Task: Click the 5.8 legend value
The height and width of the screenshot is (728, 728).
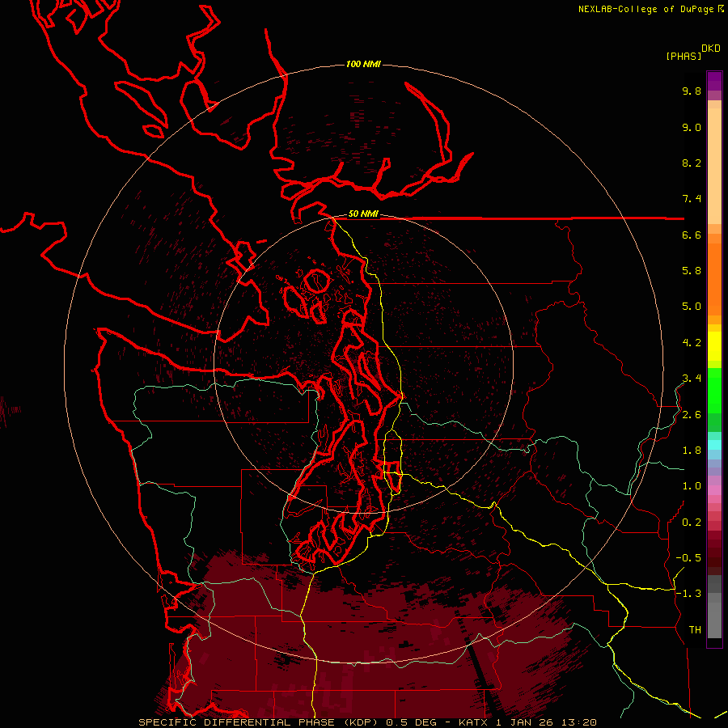Action: 692,271
